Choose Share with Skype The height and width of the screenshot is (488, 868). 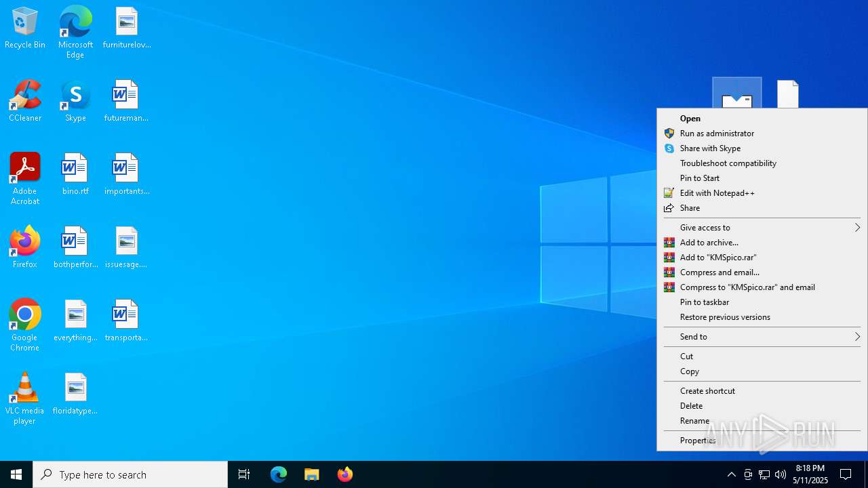point(762,148)
